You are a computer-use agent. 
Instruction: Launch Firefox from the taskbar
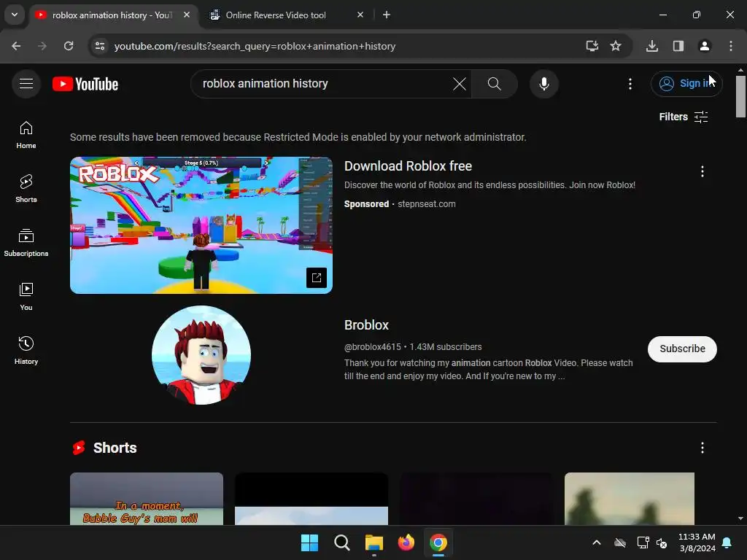coord(406,542)
